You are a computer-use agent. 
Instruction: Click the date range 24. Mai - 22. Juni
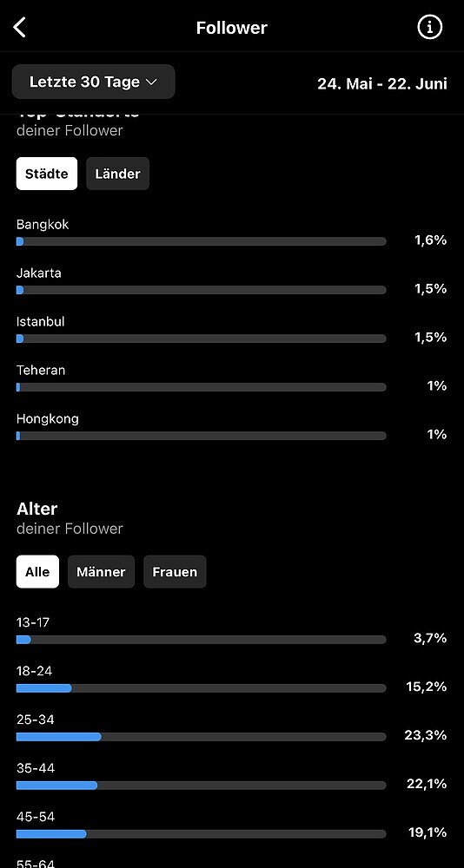pos(382,83)
